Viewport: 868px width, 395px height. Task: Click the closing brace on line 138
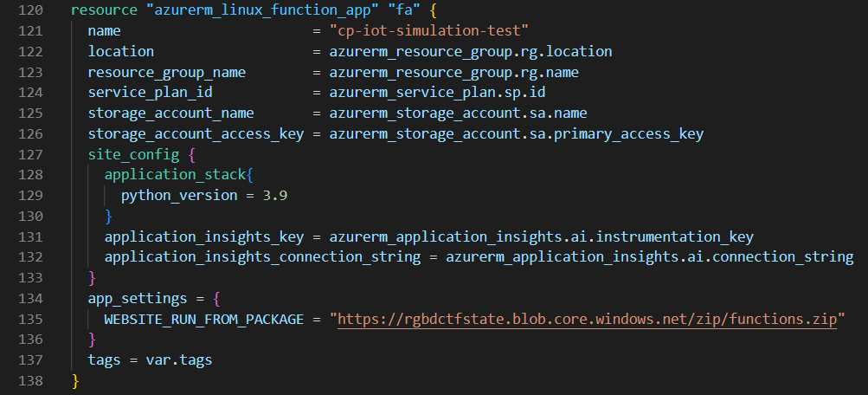pos(76,381)
